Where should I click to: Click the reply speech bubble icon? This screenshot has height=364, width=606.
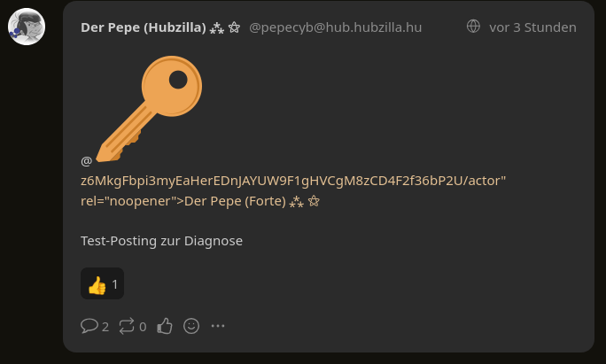pyautogui.click(x=89, y=326)
